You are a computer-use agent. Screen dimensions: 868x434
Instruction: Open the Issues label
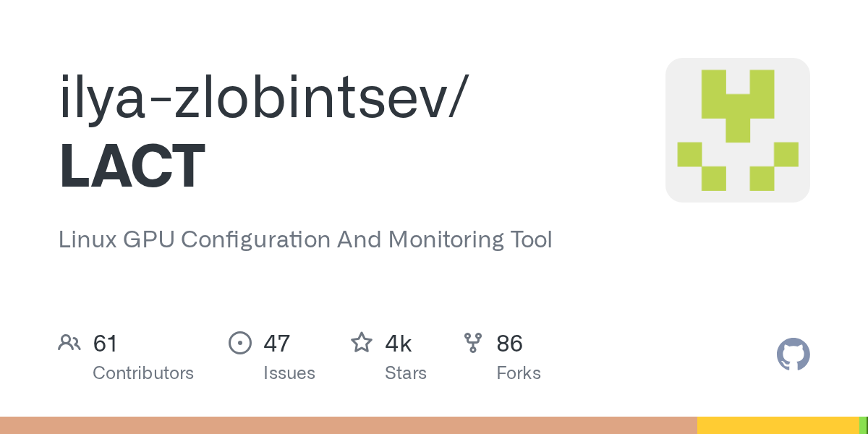[x=289, y=373]
